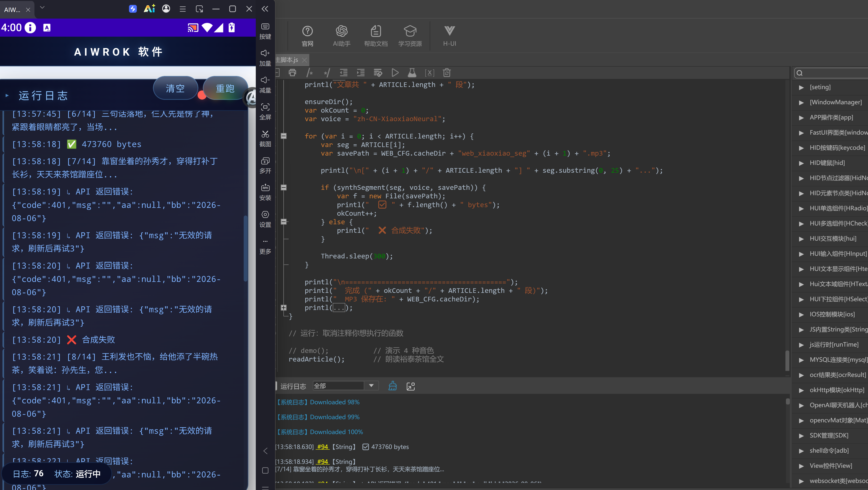The image size is (868, 490).
Task: Click the 清空 clear log button
Action: pyautogui.click(x=175, y=88)
